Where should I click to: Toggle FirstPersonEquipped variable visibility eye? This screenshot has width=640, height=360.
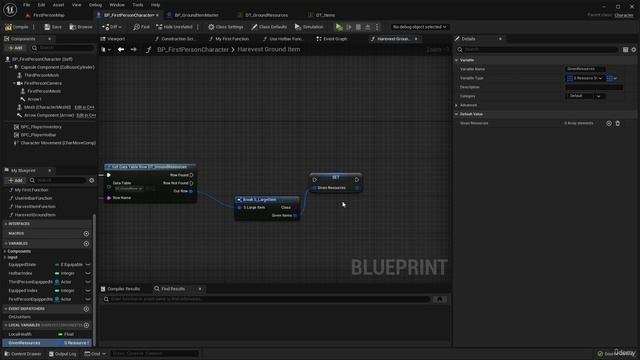tap(88, 300)
